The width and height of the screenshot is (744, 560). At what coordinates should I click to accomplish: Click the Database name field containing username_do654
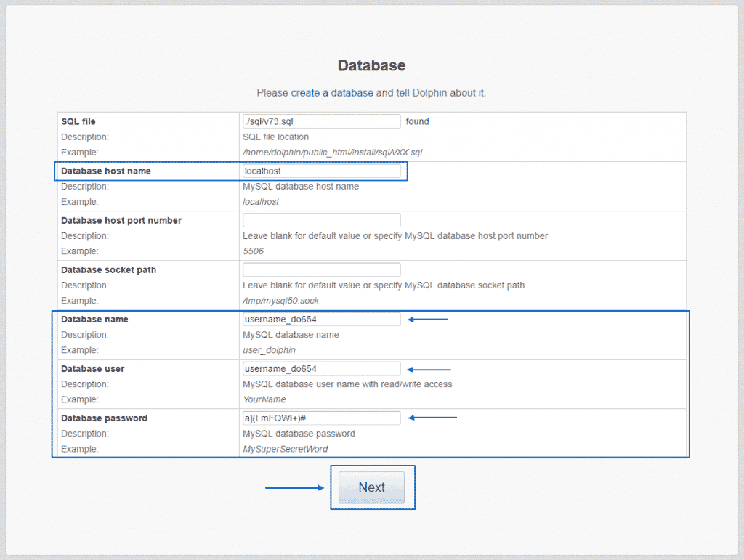click(321, 319)
